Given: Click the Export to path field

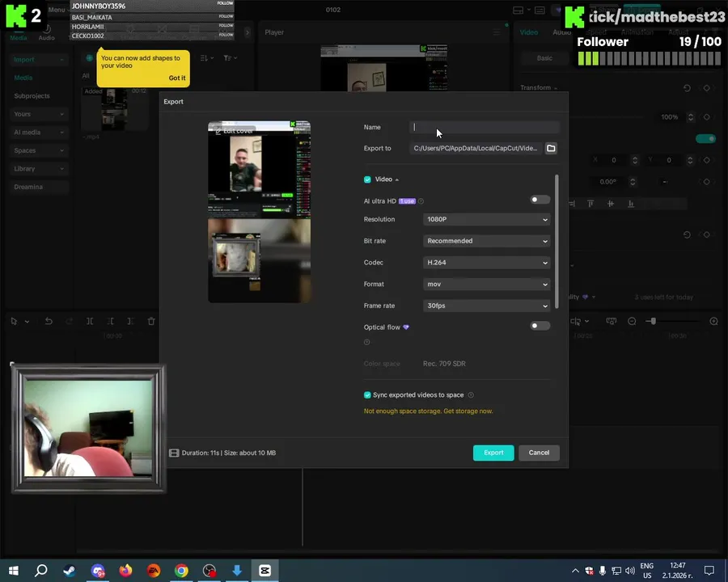Looking at the screenshot, I should pyautogui.click(x=476, y=149).
